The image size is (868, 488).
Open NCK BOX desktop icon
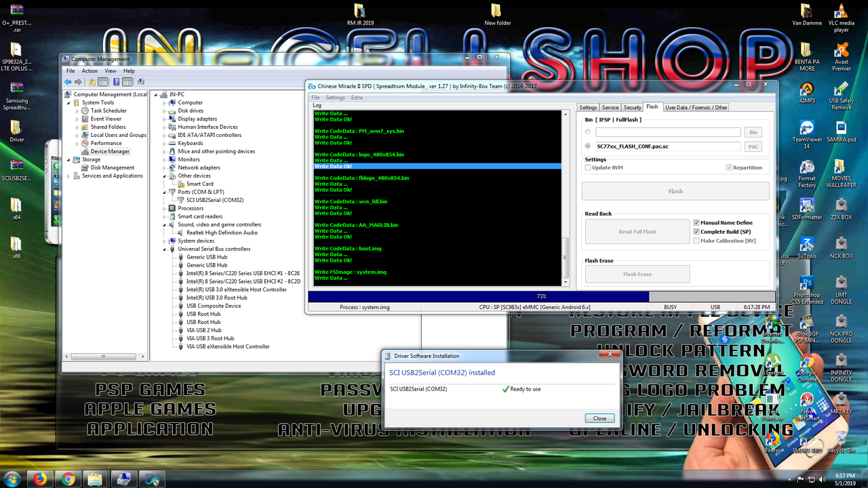coord(841,248)
